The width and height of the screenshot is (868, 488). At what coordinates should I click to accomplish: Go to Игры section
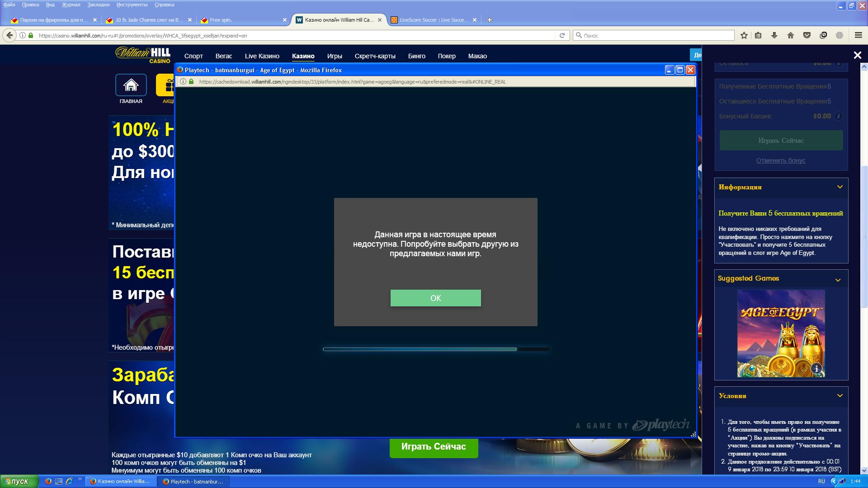pyautogui.click(x=335, y=56)
